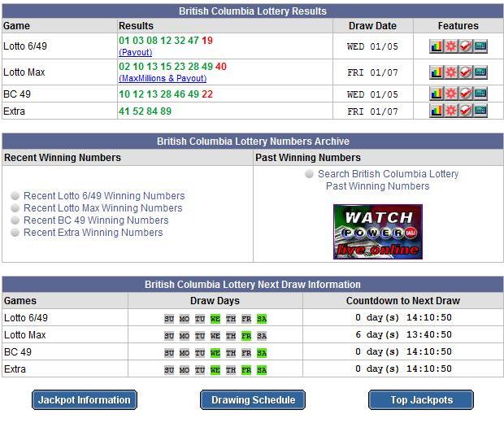Click the FR draw day chip for Lotto Max

(x=246, y=336)
